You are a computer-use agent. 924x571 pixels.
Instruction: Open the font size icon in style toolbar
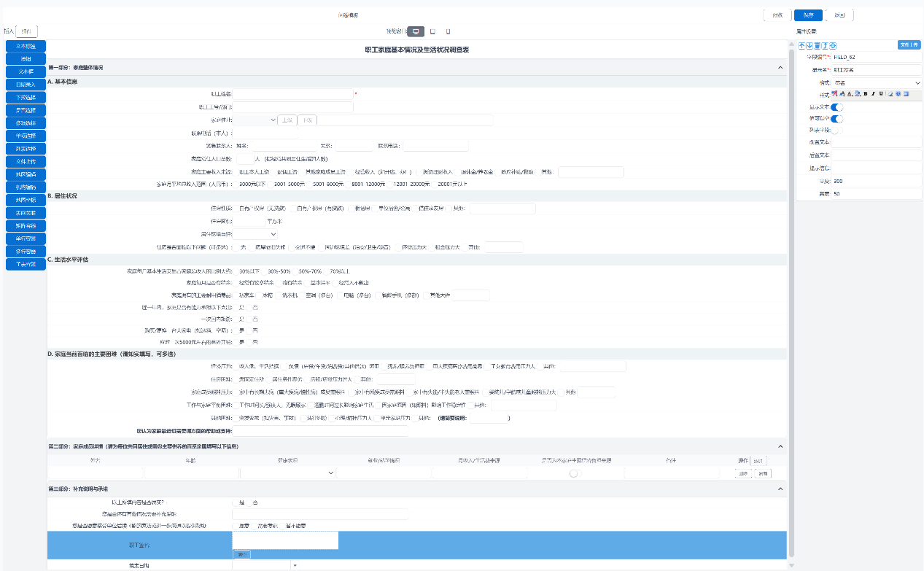pos(842,94)
